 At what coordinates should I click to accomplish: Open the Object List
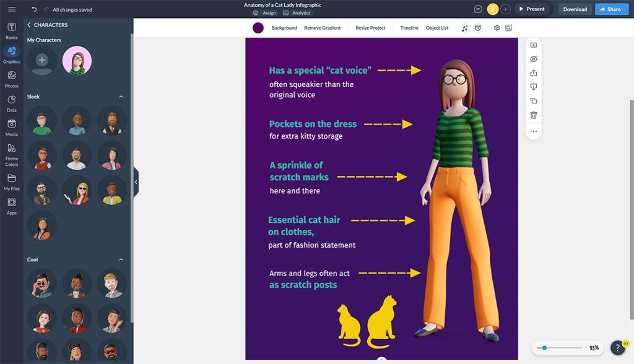click(438, 27)
